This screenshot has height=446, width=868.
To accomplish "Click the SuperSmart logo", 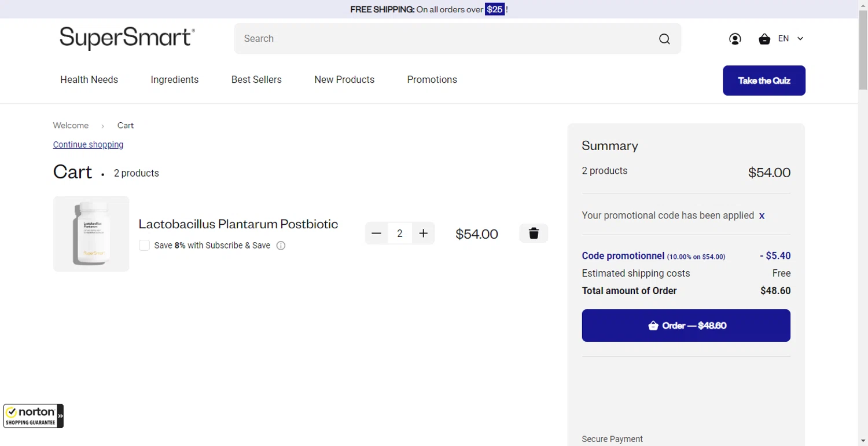I will [x=127, y=38].
